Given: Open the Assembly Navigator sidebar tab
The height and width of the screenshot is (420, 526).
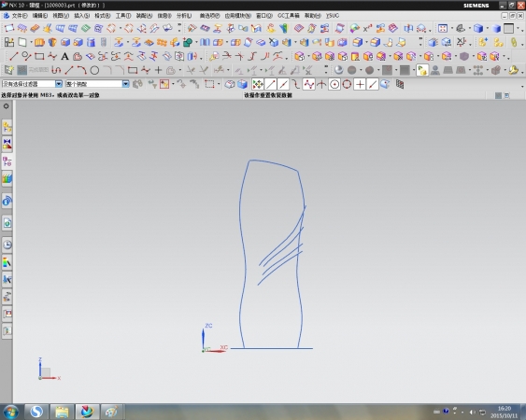Looking at the screenshot, I should (x=7, y=127).
